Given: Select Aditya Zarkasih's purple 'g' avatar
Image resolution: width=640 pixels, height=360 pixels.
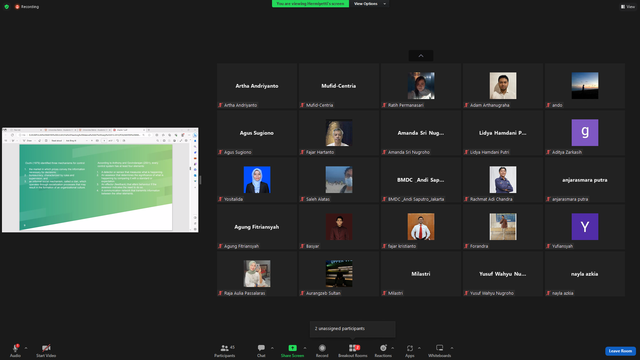Looking at the screenshot, I should [x=585, y=133].
